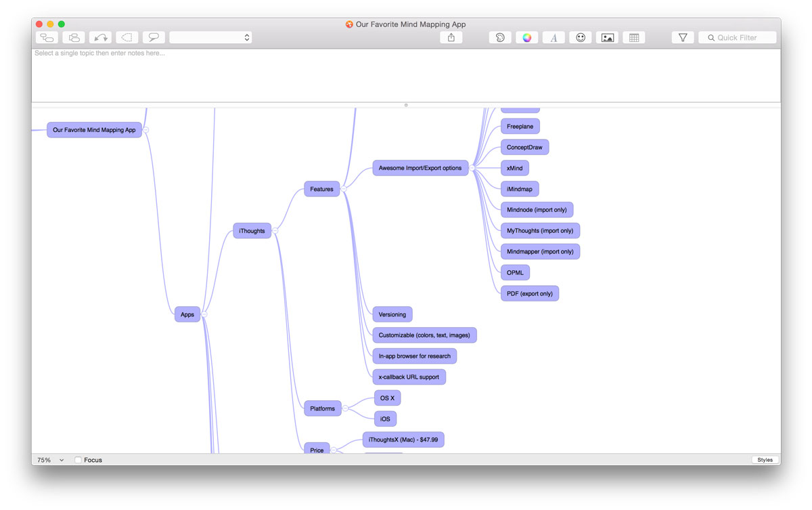
Task: Collapse the Price node branch
Action: [x=333, y=450]
